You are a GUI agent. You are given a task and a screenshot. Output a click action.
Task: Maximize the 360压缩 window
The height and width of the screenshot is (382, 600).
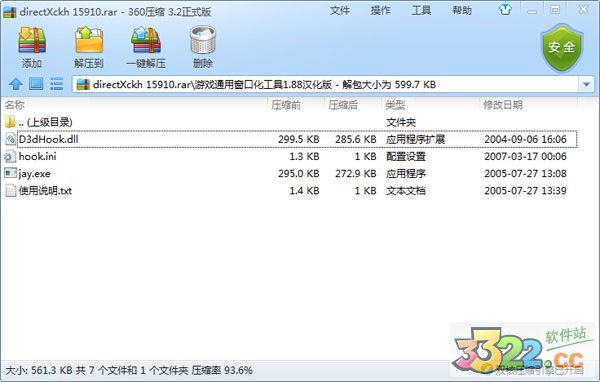(555, 10)
